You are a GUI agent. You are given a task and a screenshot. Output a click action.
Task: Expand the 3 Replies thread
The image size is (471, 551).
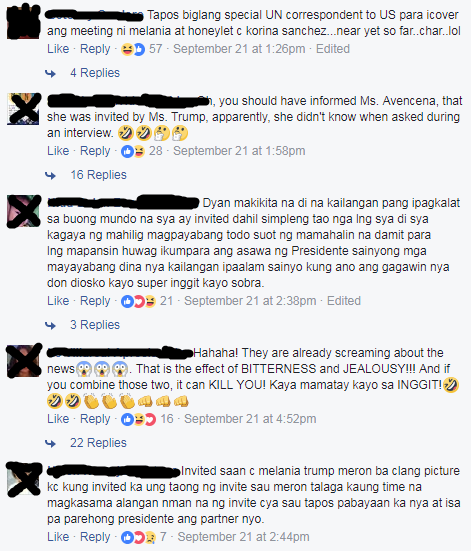(x=95, y=325)
